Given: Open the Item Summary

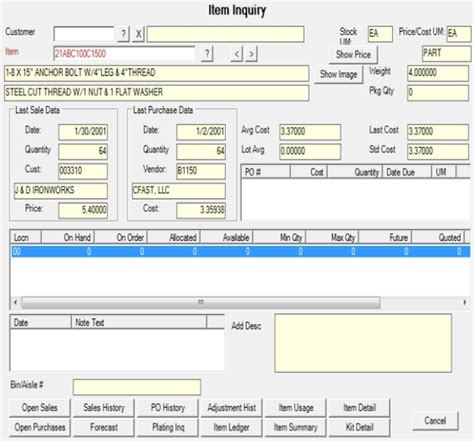Looking at the screenshot, I should coord(296,427).
